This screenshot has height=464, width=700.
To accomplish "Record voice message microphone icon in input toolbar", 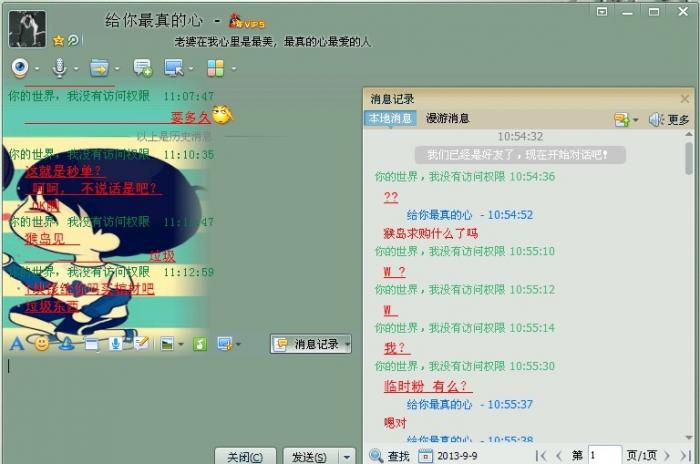I will point(116,344).
